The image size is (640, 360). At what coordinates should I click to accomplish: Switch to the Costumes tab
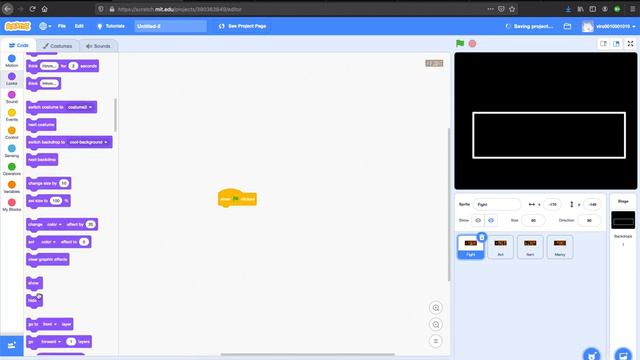58,46
